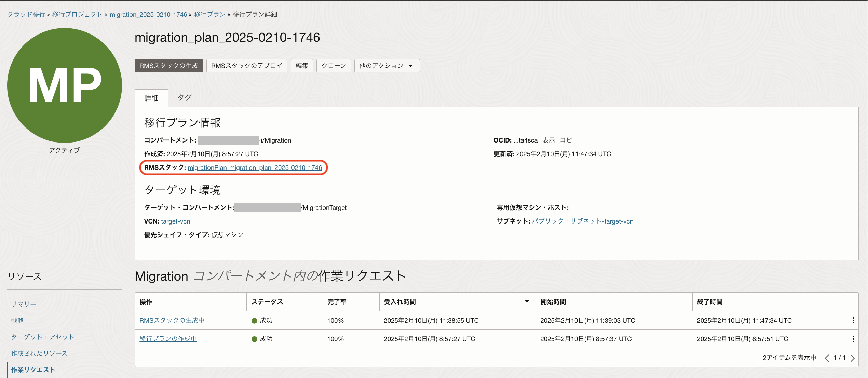Go to previous page of work requests
The width and height of the screenshot is (868, 378).
827,358
